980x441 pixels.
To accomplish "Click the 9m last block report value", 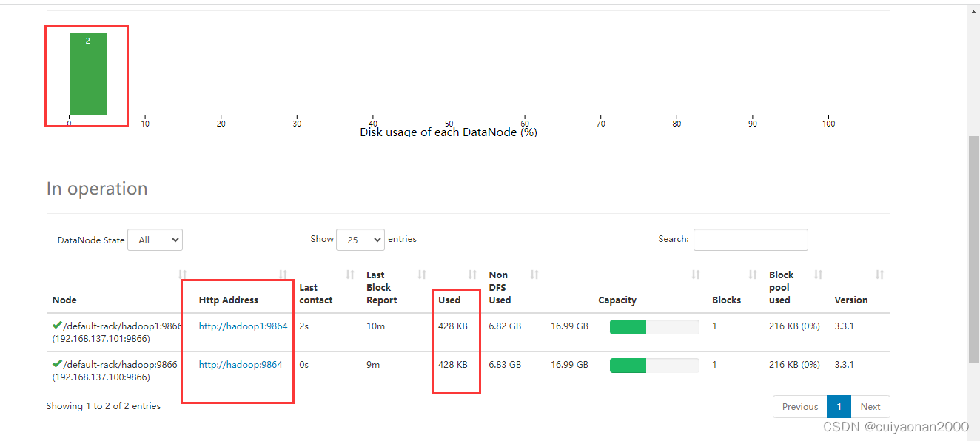I will click(373, 365).
